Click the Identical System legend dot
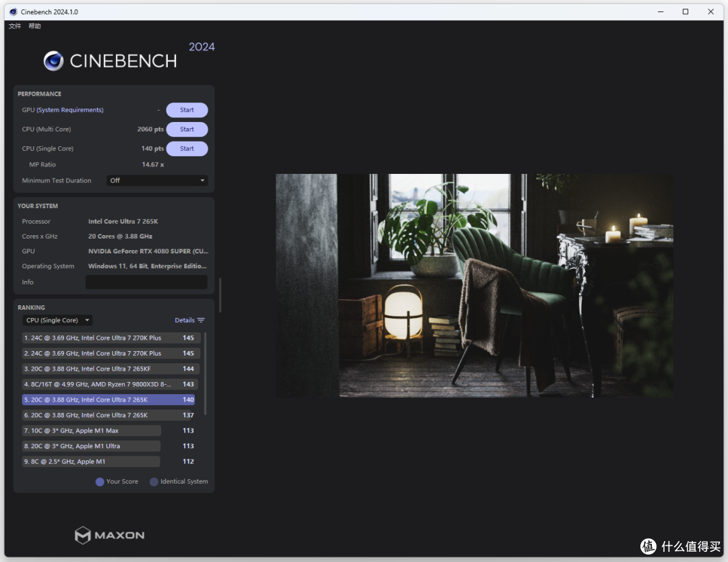This screenshot has height=562, width=728. (154, 482)
